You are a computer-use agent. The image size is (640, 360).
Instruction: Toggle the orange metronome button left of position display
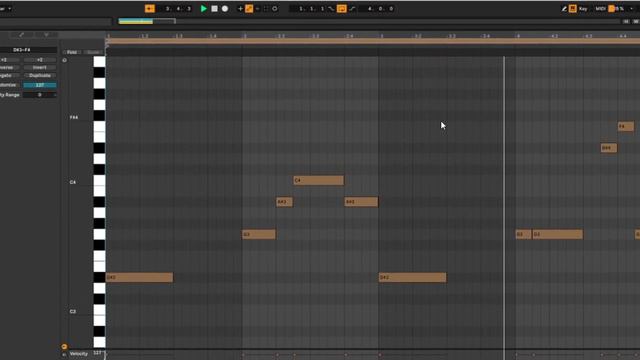point(150,9)
